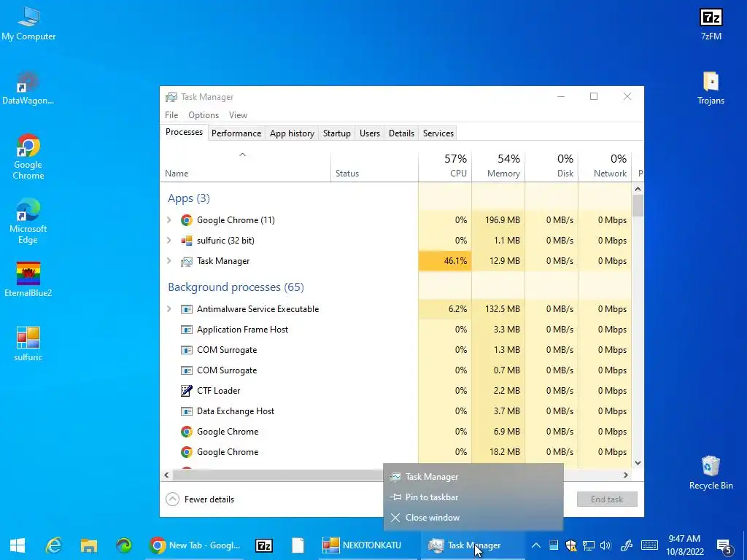Image resolution: width=747 pixels, height=560 pixels.
Task: Collapse to Fewer details view
Action: pyautogui.click(x=200, y=499)
